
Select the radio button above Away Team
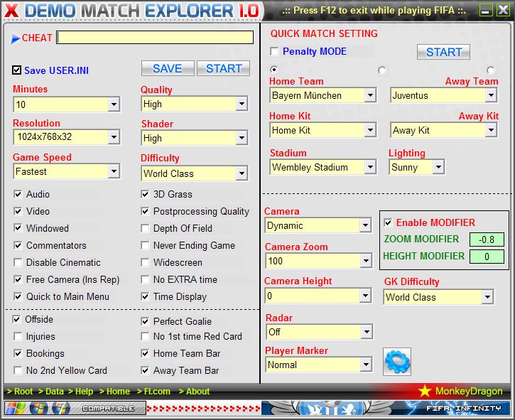490,70
